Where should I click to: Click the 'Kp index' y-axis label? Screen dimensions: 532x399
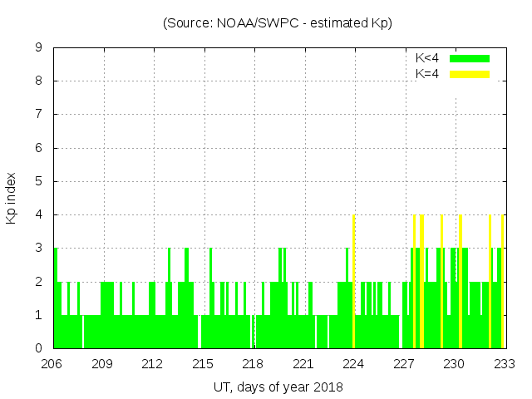pyautogui.click(x=12, y=199)
